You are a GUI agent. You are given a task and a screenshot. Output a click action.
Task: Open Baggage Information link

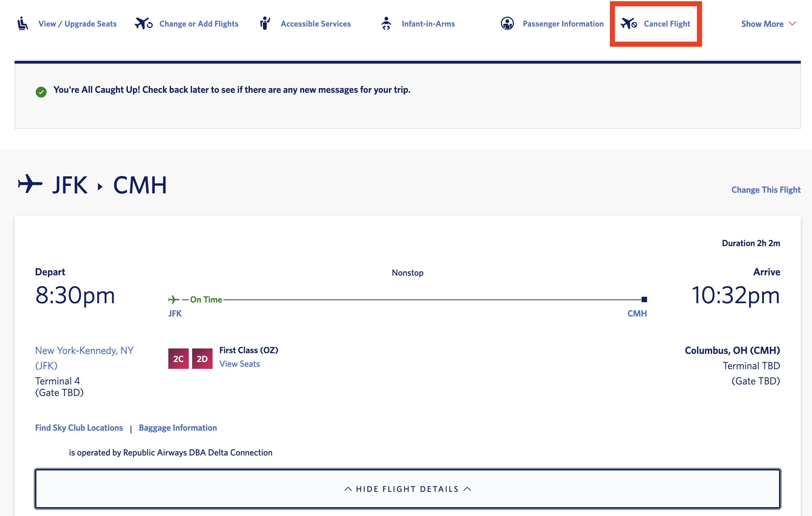[178, 428]
